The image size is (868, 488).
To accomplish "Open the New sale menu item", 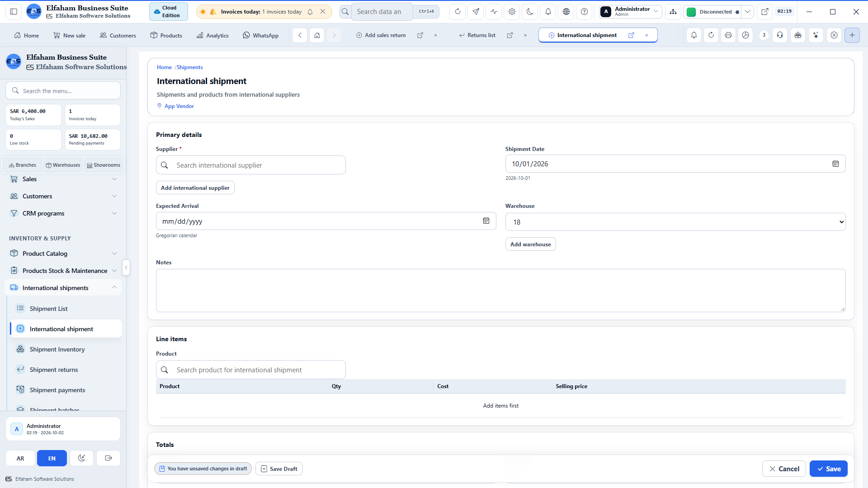I will (x=69, y=35).
